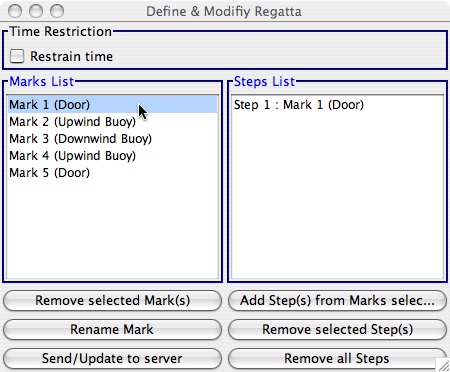Click Add Step(s) from Marks selection button

coord(337,300)
